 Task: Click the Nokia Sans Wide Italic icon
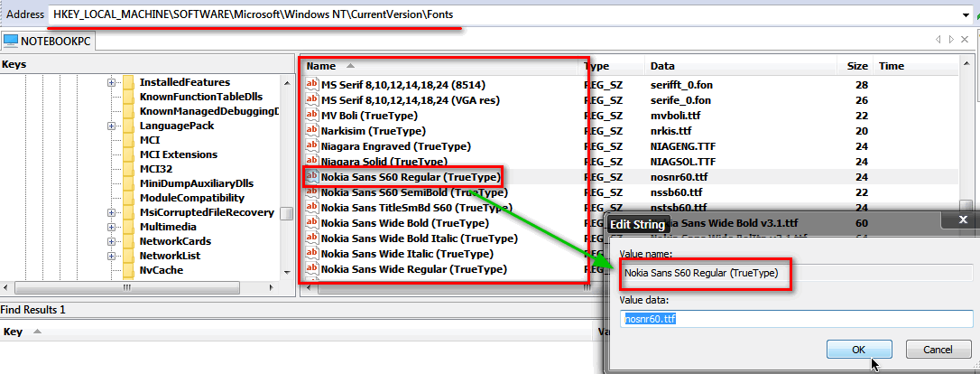[x=312, y=254]
